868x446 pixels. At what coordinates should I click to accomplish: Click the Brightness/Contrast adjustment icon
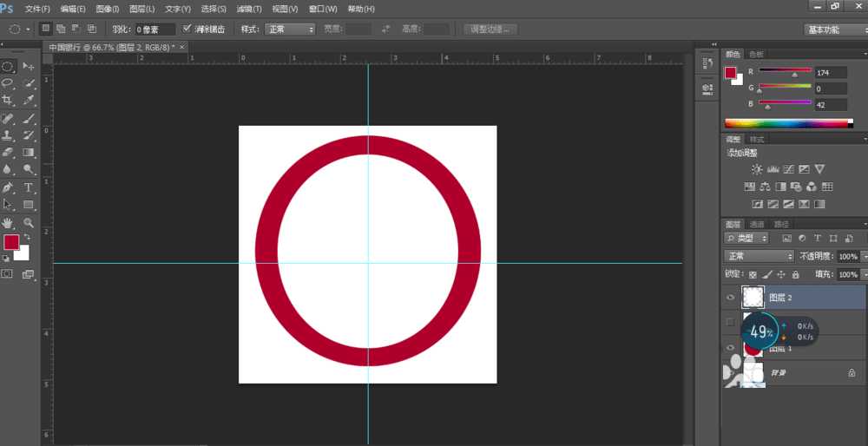[756, 169]
